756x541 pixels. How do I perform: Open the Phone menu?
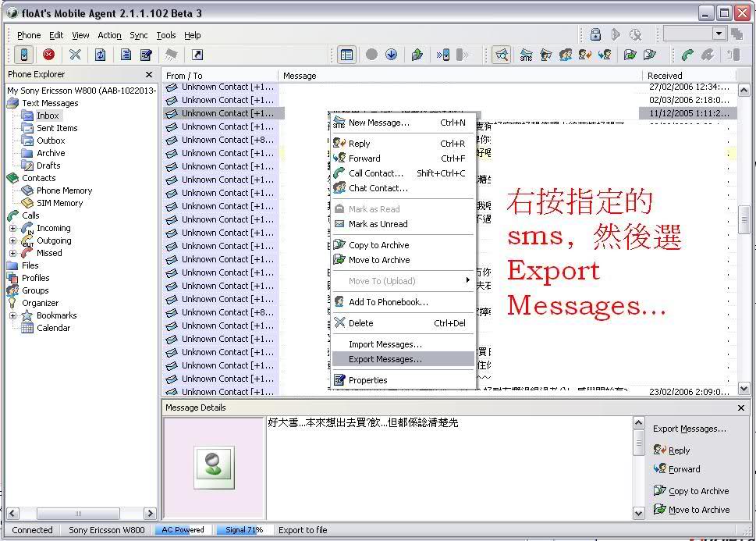[x=29, y=35]
